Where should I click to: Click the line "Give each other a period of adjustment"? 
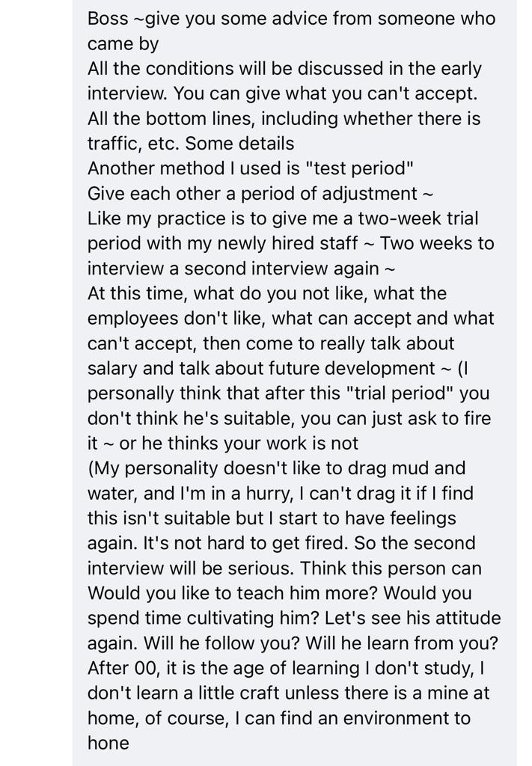(x=260, y=194)
